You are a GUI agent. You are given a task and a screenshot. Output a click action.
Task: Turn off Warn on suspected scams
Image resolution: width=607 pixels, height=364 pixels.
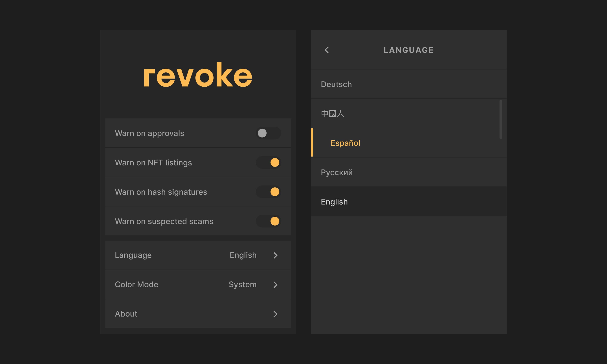point(268,221)
